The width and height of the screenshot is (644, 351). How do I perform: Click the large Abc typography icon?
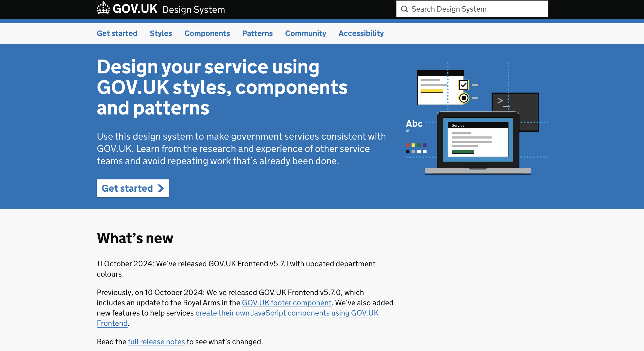coord(414,124)
